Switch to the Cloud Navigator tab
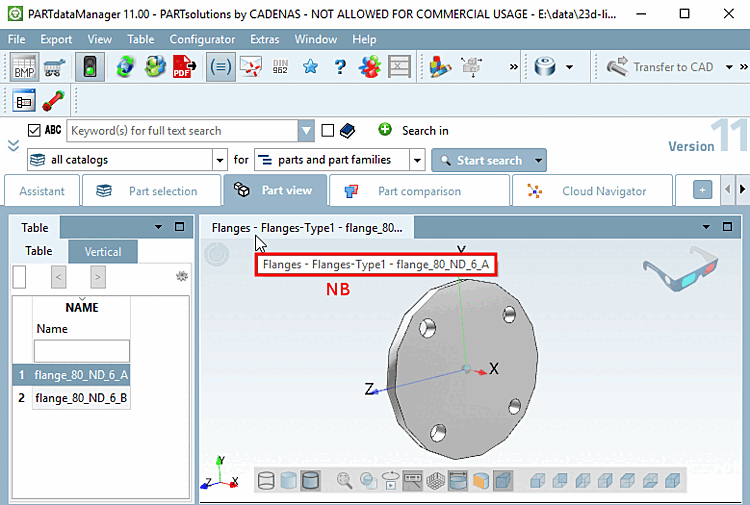750x505 pixels. point(592,191)
